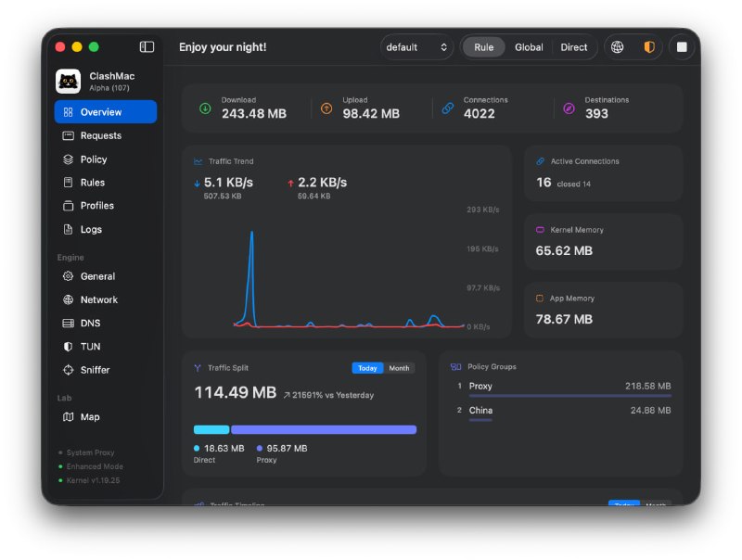Click the Traffic Split fork icon
Viewport: 742px width, 560px height.
tap(198, 368)
